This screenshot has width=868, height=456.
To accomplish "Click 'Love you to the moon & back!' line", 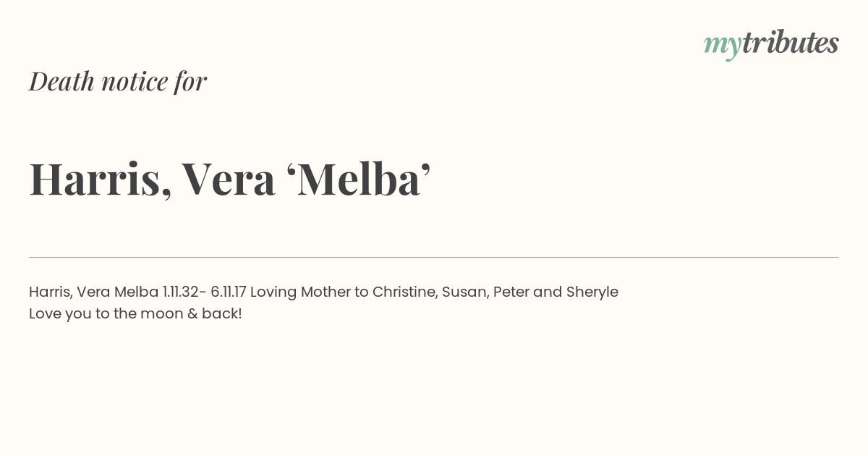I will click(x=135, y=313).
